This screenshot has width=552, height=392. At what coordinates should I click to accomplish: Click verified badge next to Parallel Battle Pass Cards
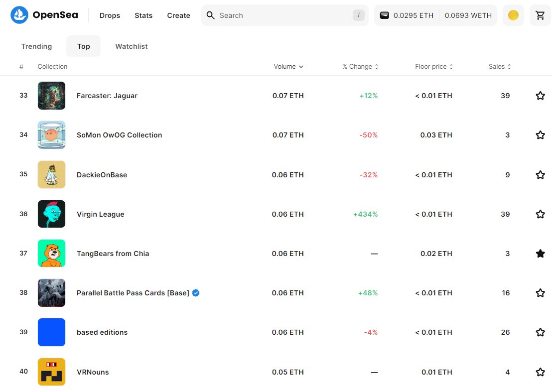(196, 293)
